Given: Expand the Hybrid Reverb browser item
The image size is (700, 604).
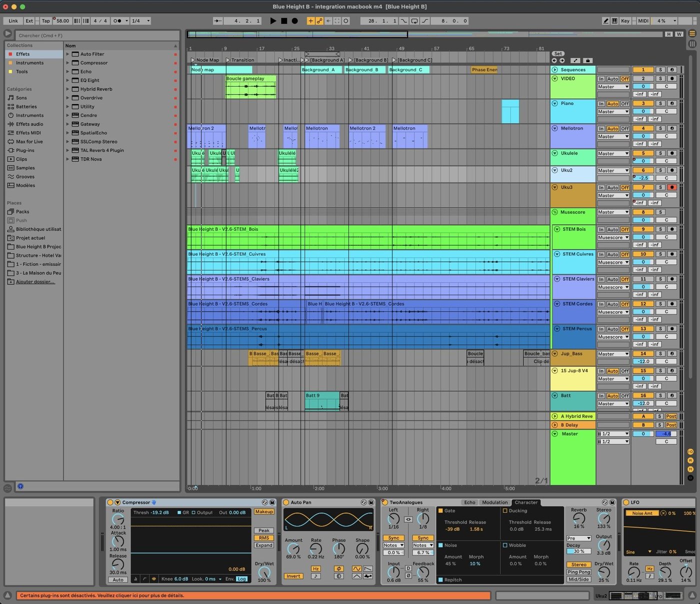Looking at the screenshot, I should coord(67,89).
